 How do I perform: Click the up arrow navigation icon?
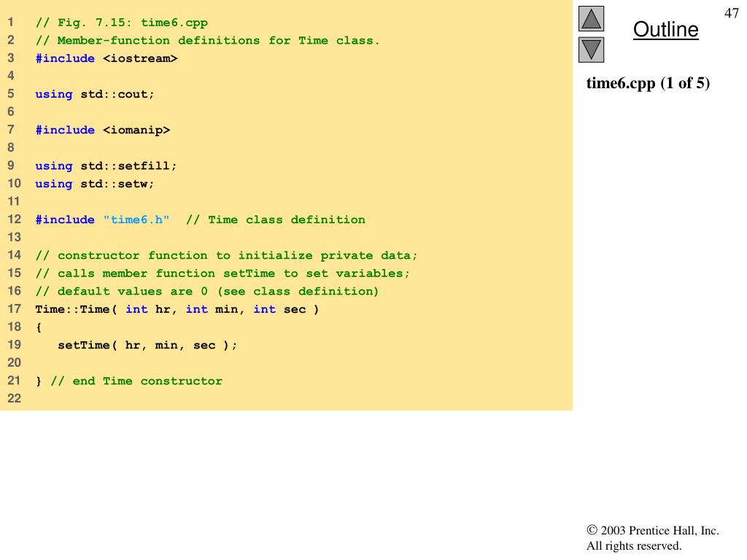(591, 18)
